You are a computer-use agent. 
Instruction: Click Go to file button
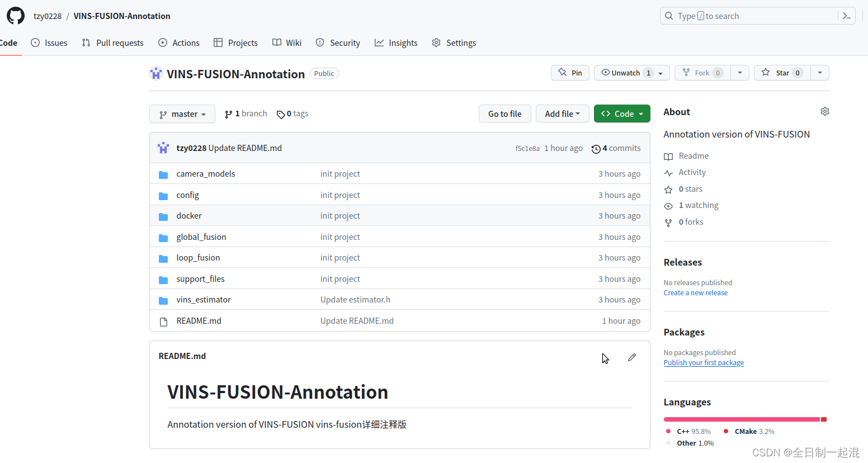tap(504, 114)
